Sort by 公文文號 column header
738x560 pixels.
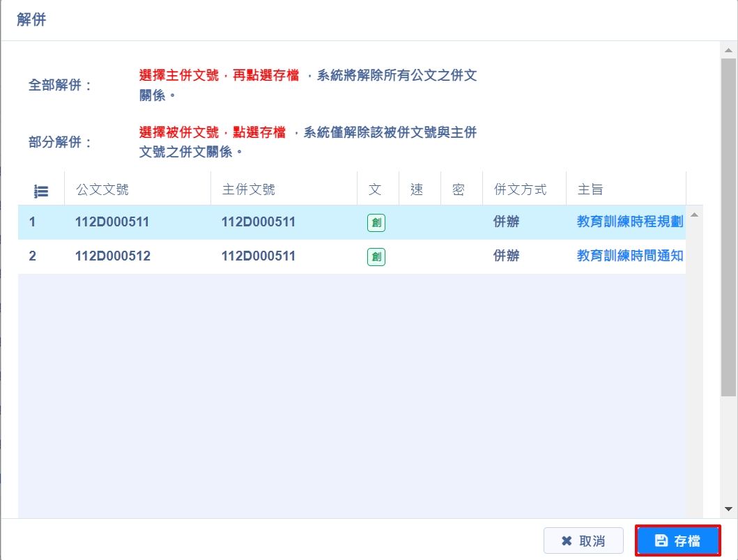(x=102, y=189)
